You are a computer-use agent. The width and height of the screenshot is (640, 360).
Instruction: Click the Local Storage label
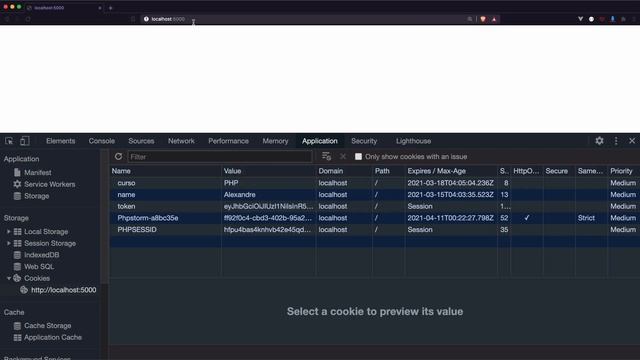[46, 232]
